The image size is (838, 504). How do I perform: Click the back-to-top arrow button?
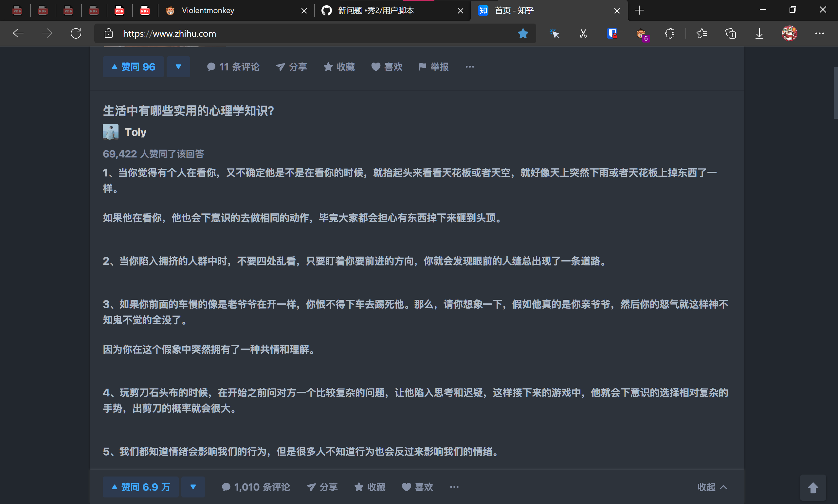(812, 488)
